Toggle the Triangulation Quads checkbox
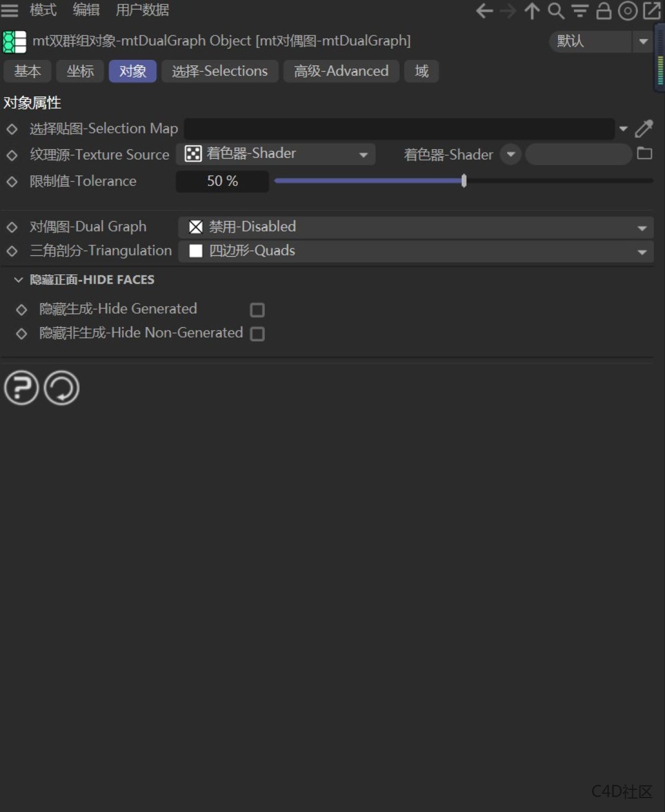The height and width of the screenshot is (812, 665). point(196,251)
